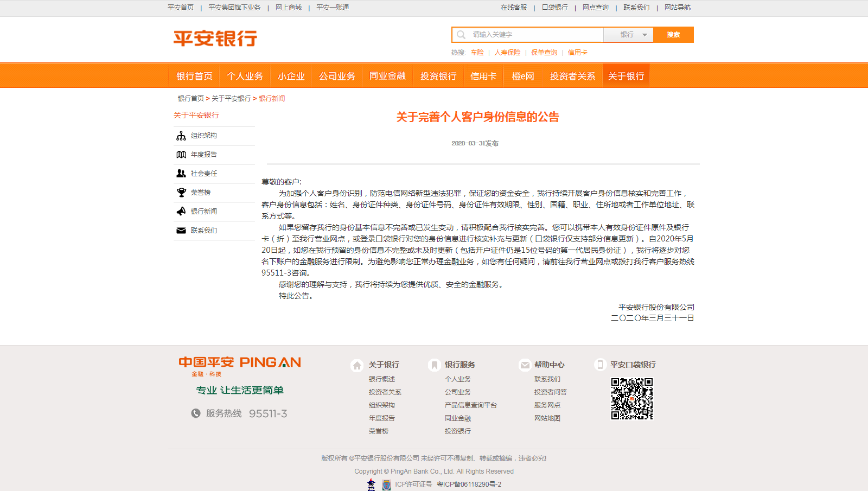This screenshot has height=491, width=868.
Task: Click the trophy icon beside 荣誉榜
Action: click(x=181, y=193)
